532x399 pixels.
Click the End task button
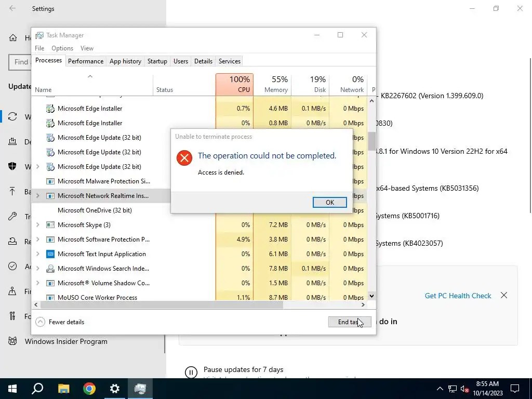[350, 322]
